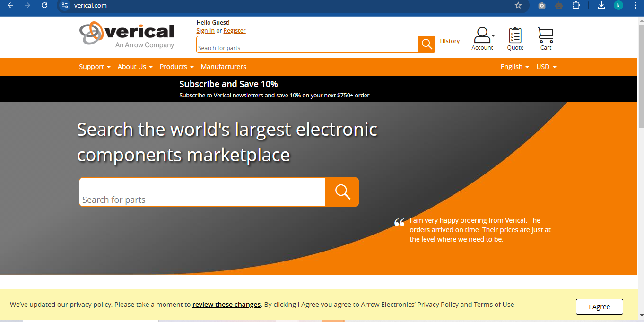The width and height of the screenshot is (644, 322).
Task: Click the Register link
Action: pyautogui.click(x=235, y=31)
